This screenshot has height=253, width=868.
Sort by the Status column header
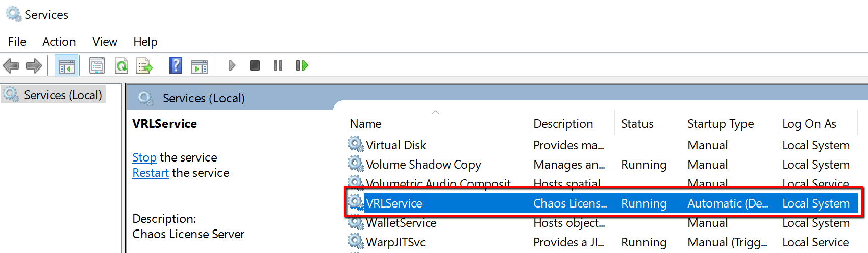[x=637, y=124]
